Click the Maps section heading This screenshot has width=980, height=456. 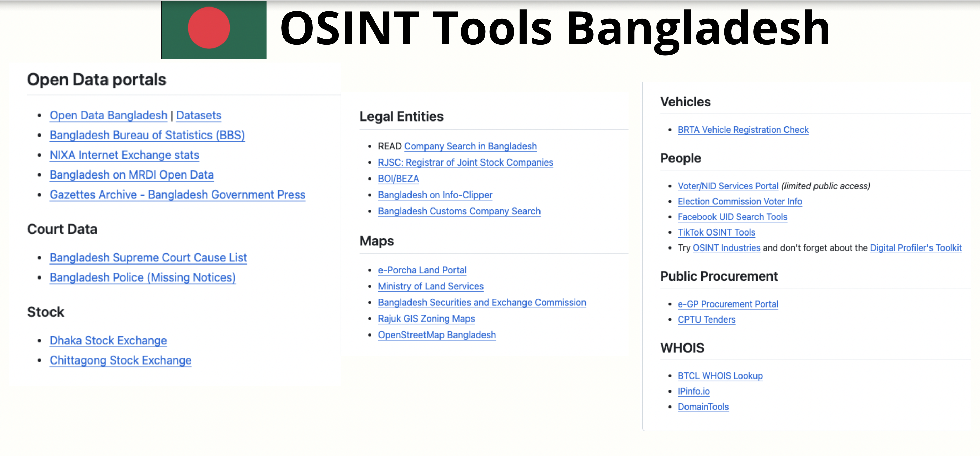click(377, 241)
